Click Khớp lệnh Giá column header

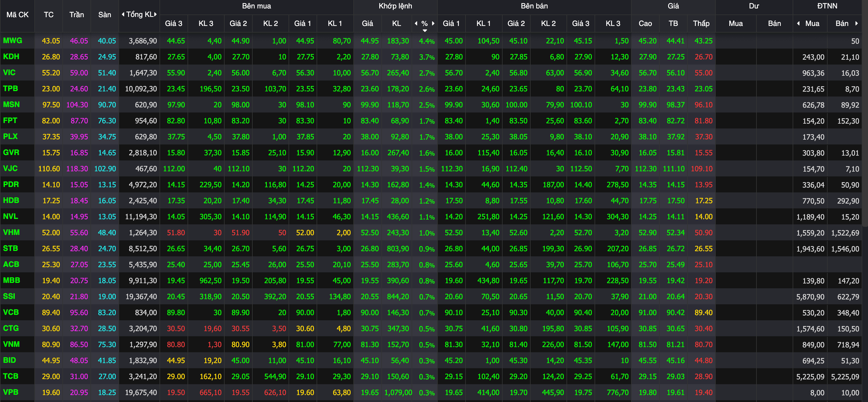tap(367, 23)
